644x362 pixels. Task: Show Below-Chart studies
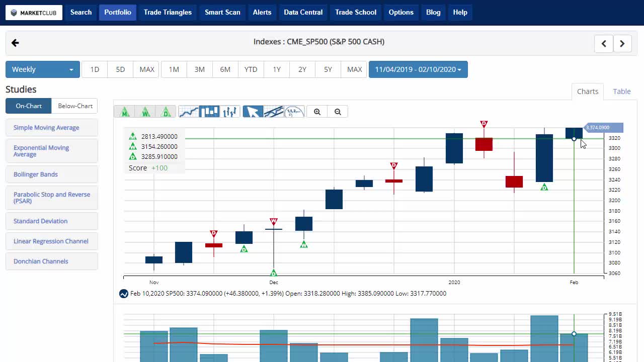point(75,106)
